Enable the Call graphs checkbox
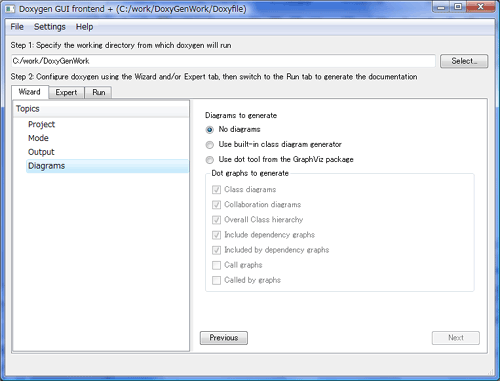Image resolution: width=500 pixels, height=381 pixels. point(216,265)
